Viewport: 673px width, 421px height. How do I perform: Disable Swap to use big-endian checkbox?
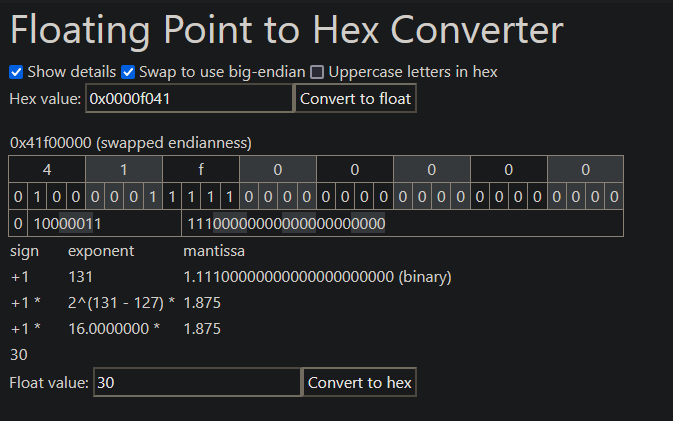point(128,72)
